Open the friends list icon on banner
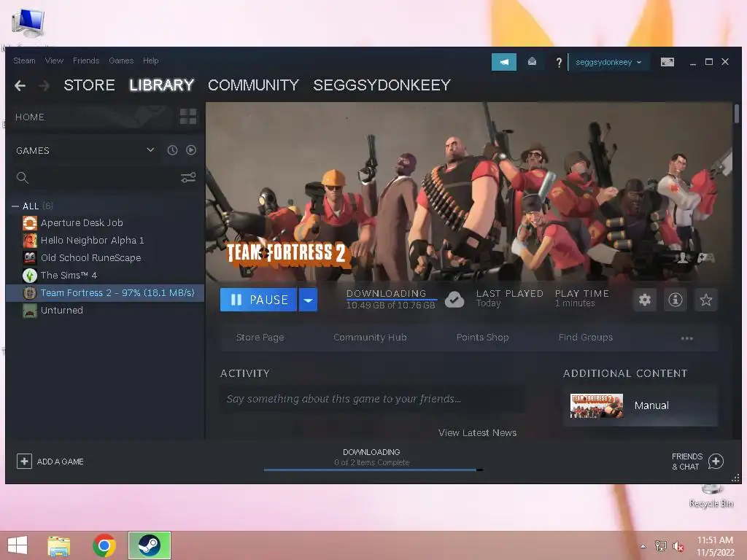 [683, 257]
